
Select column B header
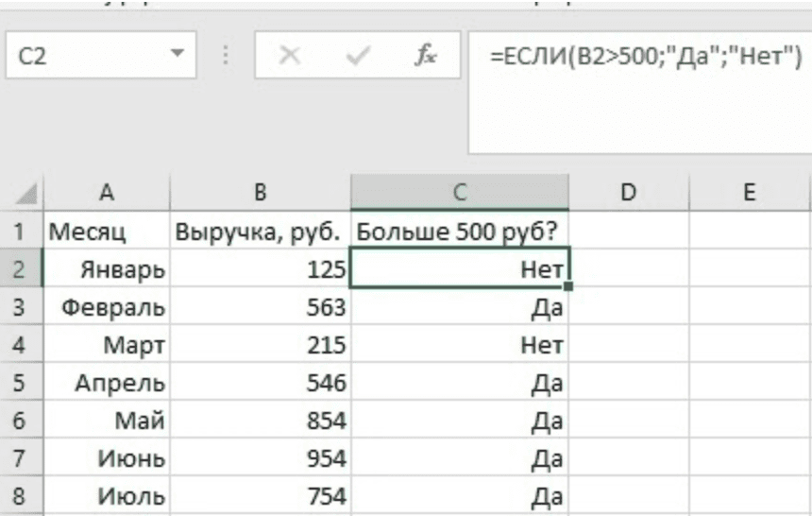(261, 193)
